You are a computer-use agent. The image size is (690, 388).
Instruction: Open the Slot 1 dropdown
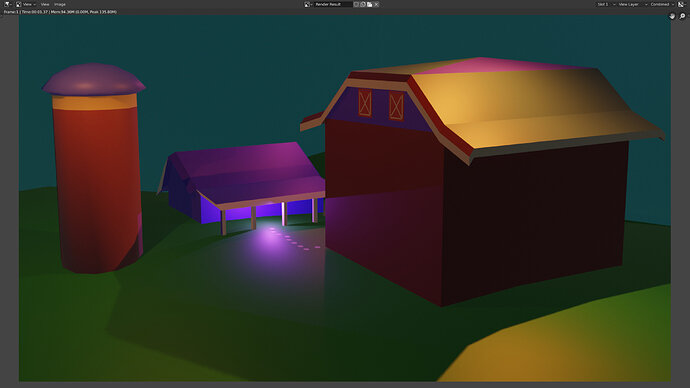click(x=606, y=4)
